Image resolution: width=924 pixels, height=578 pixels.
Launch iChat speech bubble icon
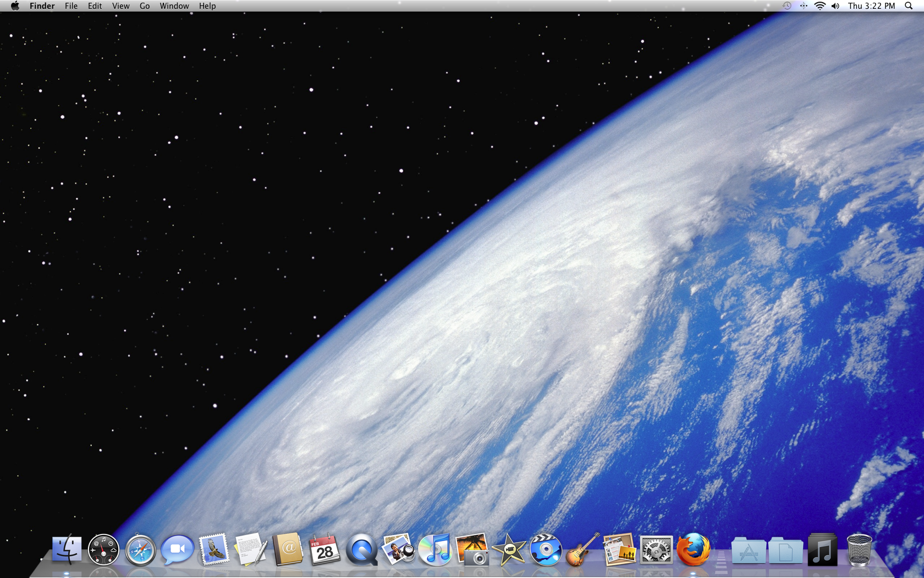coord(177,549)
